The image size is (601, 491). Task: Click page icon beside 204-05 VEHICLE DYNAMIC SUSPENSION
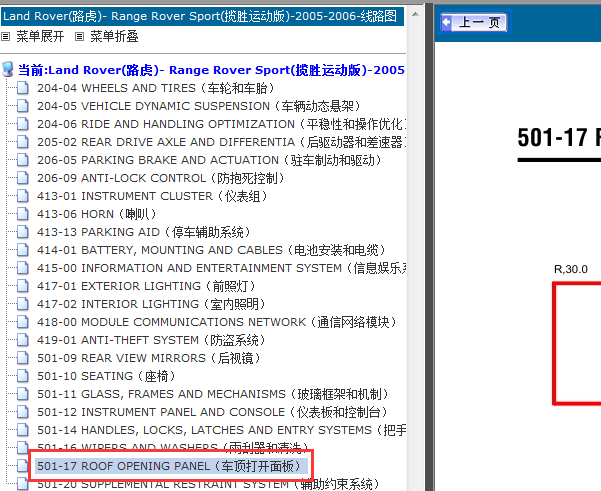click(x=23, y=106)
